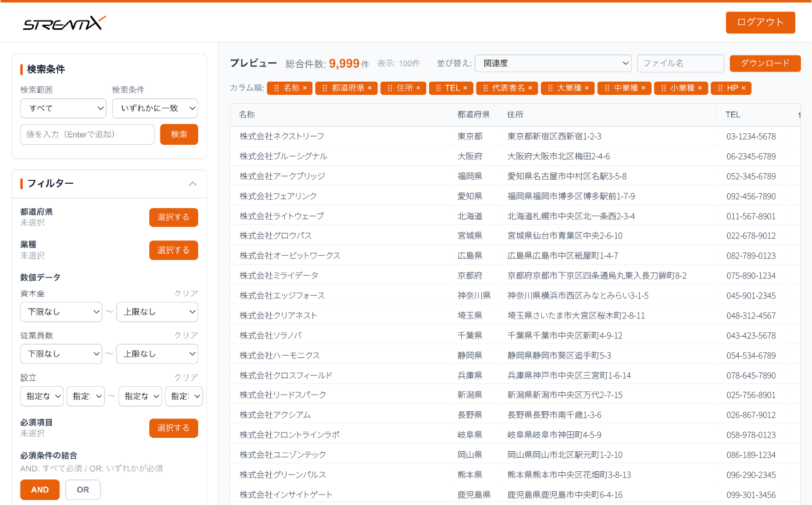
Task: Open the 検索条件 match-type dropdown
Action: 155,108
